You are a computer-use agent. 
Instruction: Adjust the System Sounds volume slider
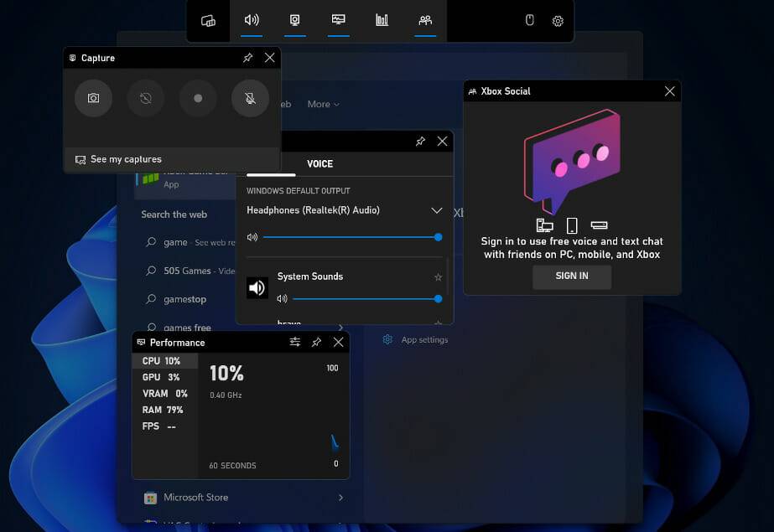[361, 299]
